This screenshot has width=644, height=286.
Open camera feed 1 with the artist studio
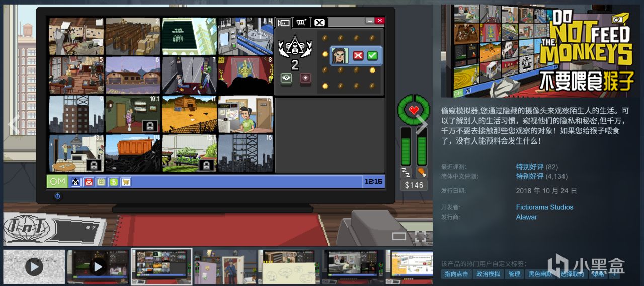point(76,36)
